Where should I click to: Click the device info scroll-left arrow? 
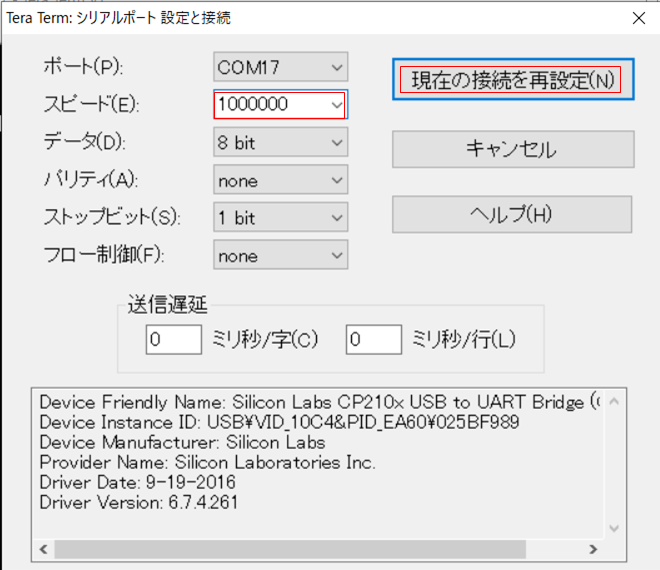pyautogui.click(x=44, y=549)
